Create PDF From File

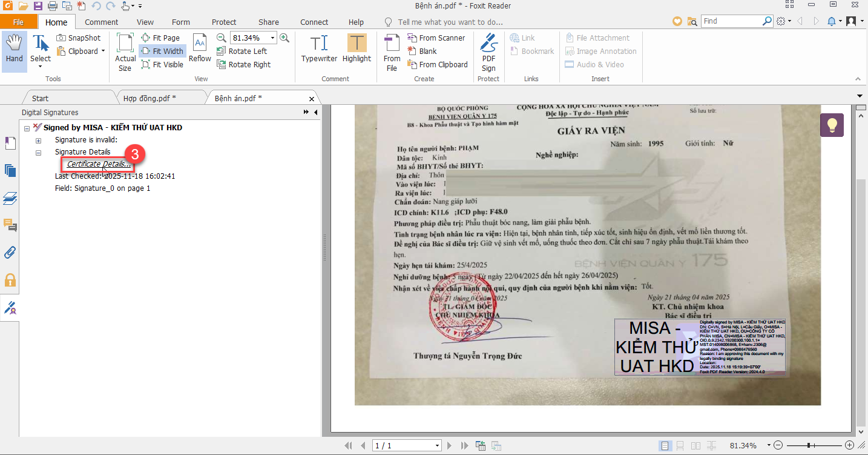pos(392,53)
